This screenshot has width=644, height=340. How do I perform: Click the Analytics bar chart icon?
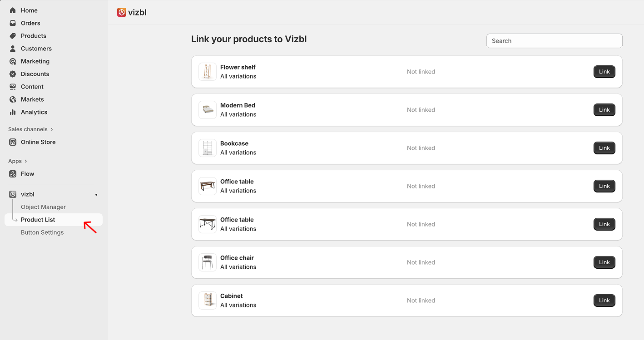[13, 112]
